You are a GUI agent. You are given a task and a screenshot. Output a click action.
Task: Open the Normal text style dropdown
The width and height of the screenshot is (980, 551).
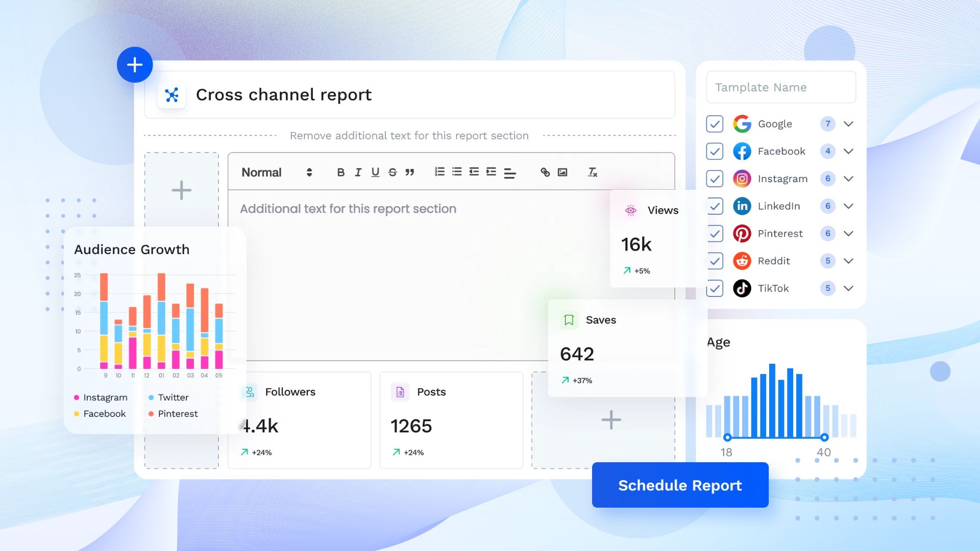(277, 172)
